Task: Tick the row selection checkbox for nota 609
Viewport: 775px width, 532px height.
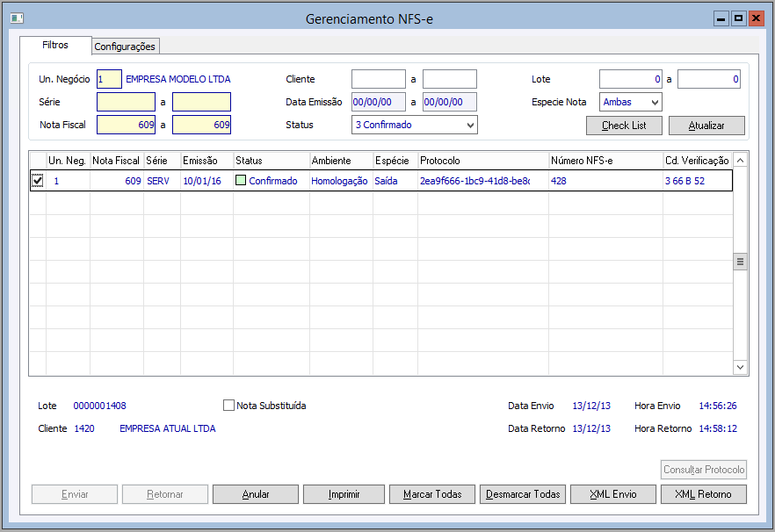Action: (x=37, y=181)
